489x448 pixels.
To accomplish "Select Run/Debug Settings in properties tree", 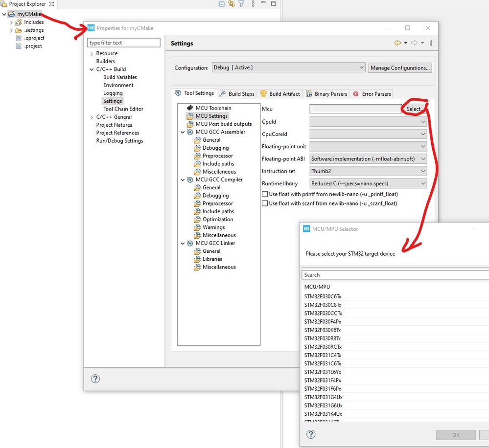I will [x=120, y=141].
